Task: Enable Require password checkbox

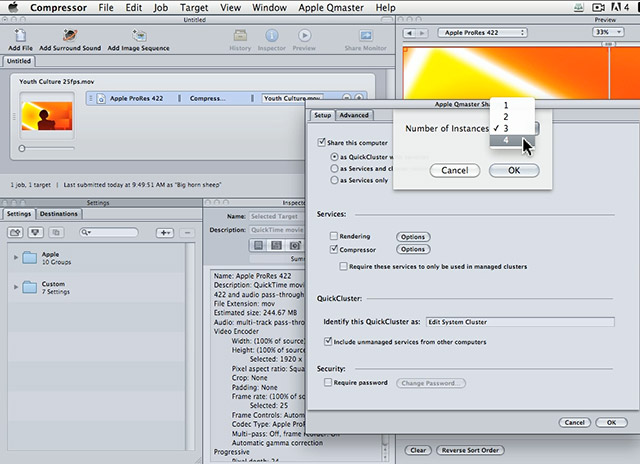Action: [328, 382]
